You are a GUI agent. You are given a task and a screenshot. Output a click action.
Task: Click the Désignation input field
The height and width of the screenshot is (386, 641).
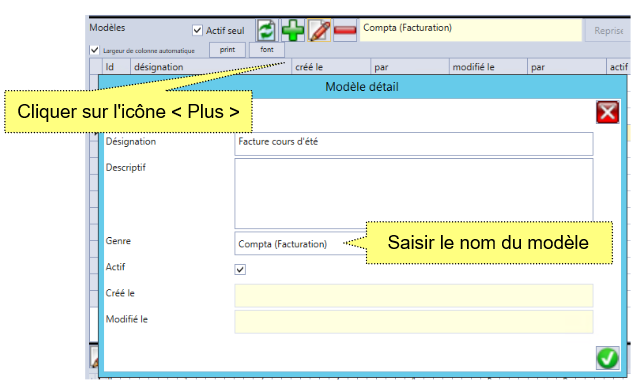[414, 144]
